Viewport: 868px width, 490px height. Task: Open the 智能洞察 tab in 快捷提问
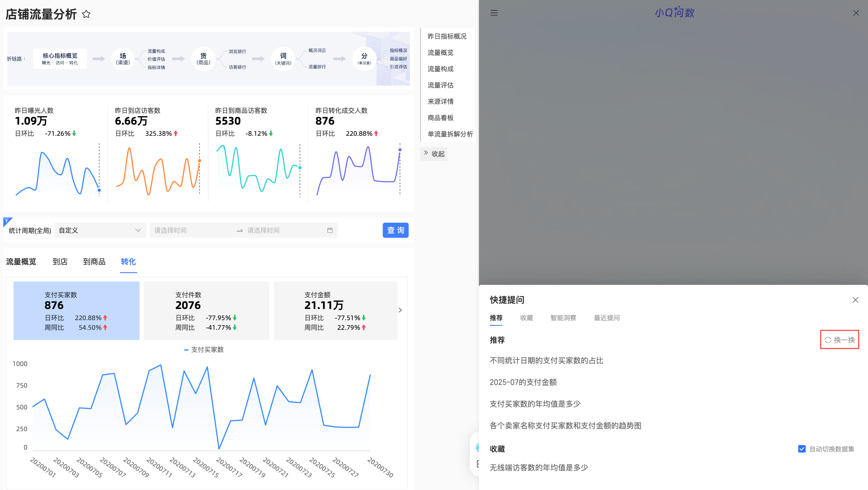point(563,318)
